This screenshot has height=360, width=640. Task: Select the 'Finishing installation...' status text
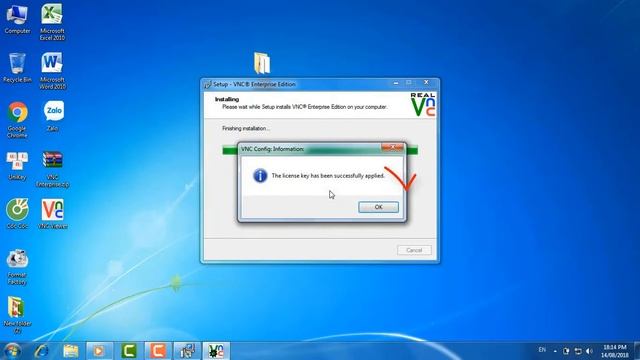click(x=246, y=128)
